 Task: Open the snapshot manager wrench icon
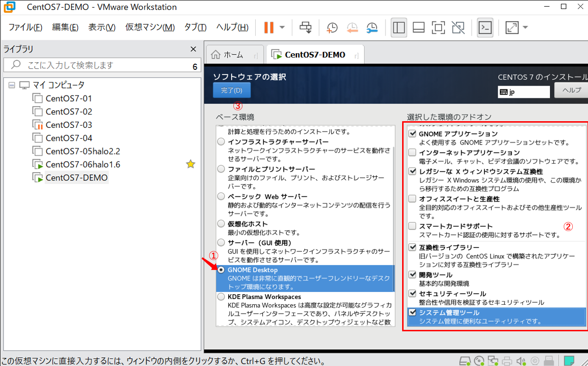[x=372, y=28]
